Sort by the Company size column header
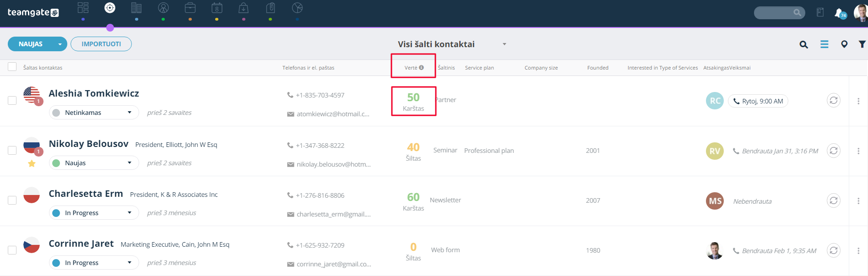The height and width of the screenshot is (276, 868). pos(541,68)
